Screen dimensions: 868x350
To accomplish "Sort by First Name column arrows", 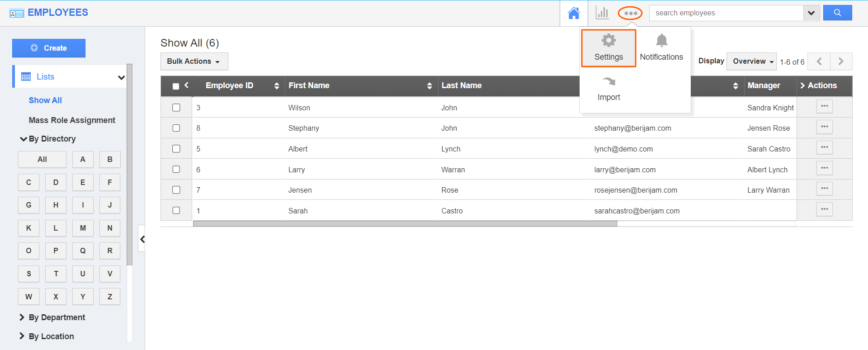I will click(429, 86).
